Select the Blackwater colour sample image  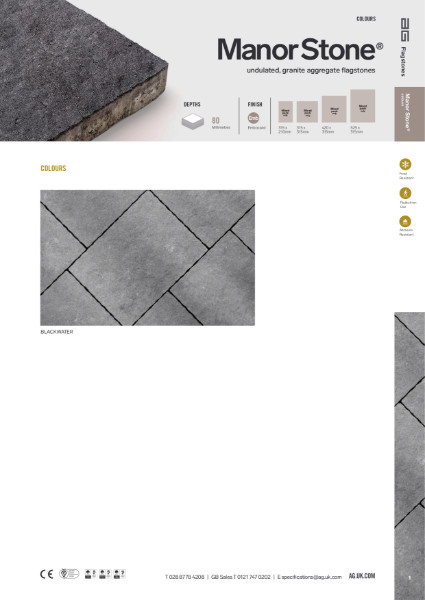(148, 258)
